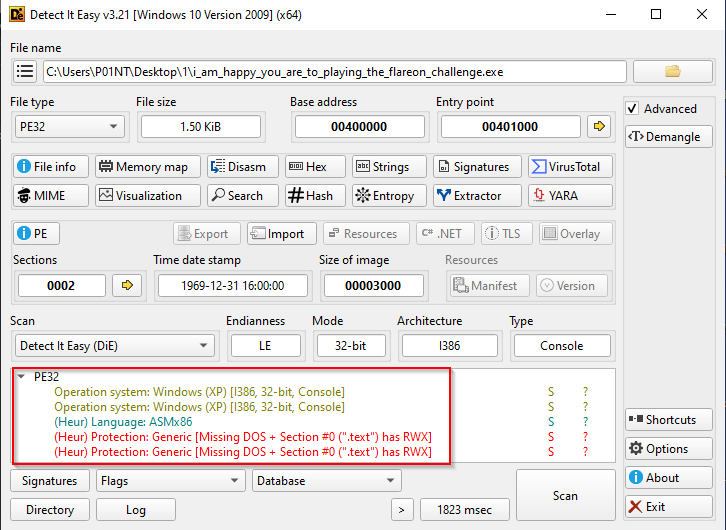Click S link on Language ASMx86 row
Screen dimensions: 726x530
click(x=551, y=422)
